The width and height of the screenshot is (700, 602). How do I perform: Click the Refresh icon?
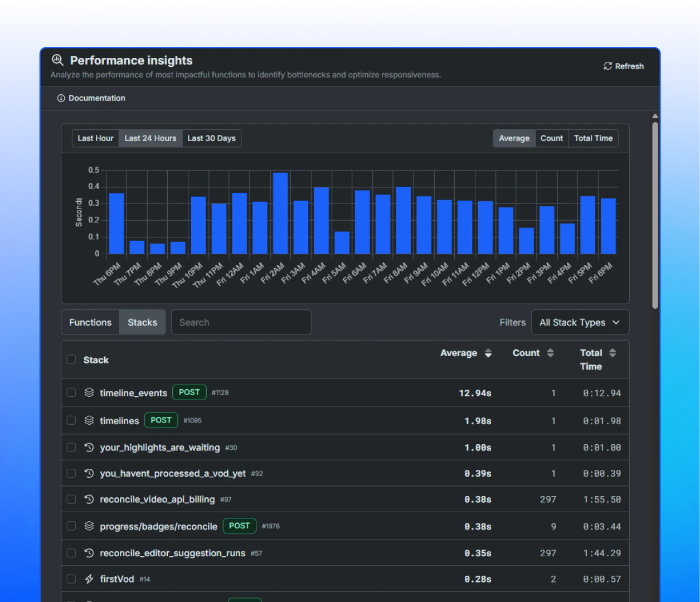[x=607, y=66]
